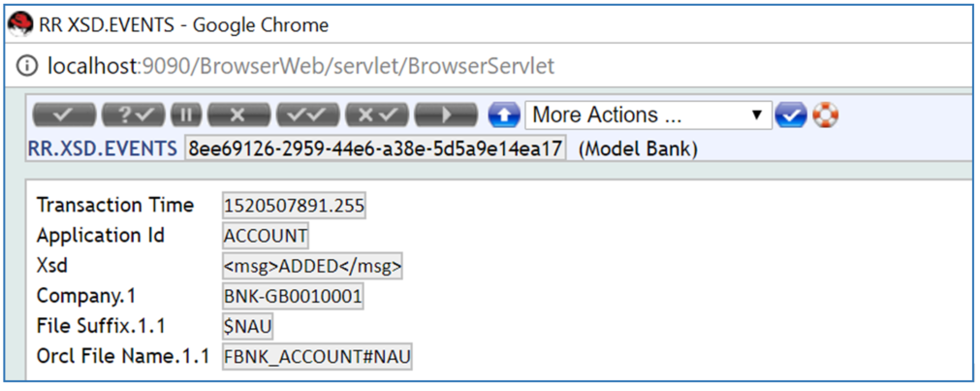The height and width of the screenshot is (391, 980).
Task: Click the question-mark validate toolbar button
Action: pos(133,114)
